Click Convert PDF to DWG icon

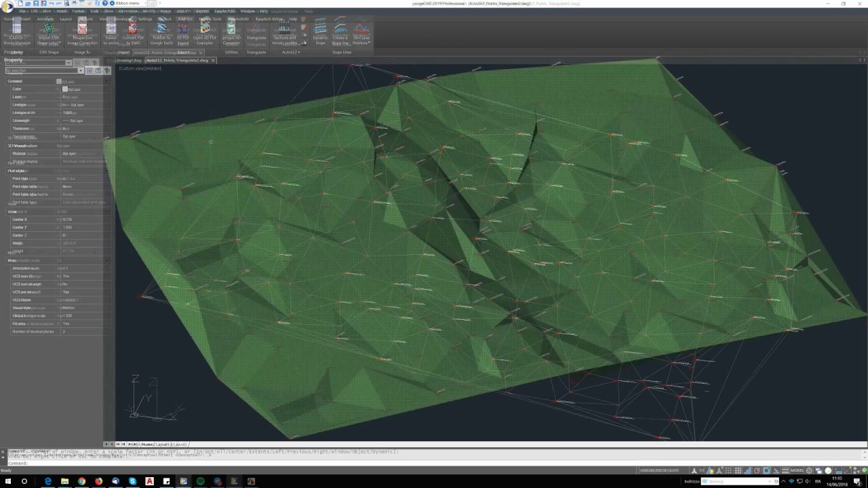click(133, 34)
